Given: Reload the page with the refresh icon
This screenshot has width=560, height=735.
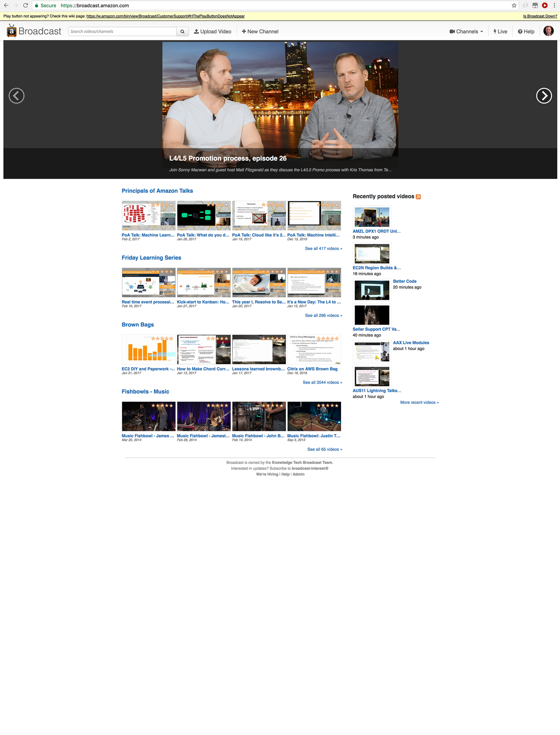Looking at the screenshot, I should click(25, 5).
